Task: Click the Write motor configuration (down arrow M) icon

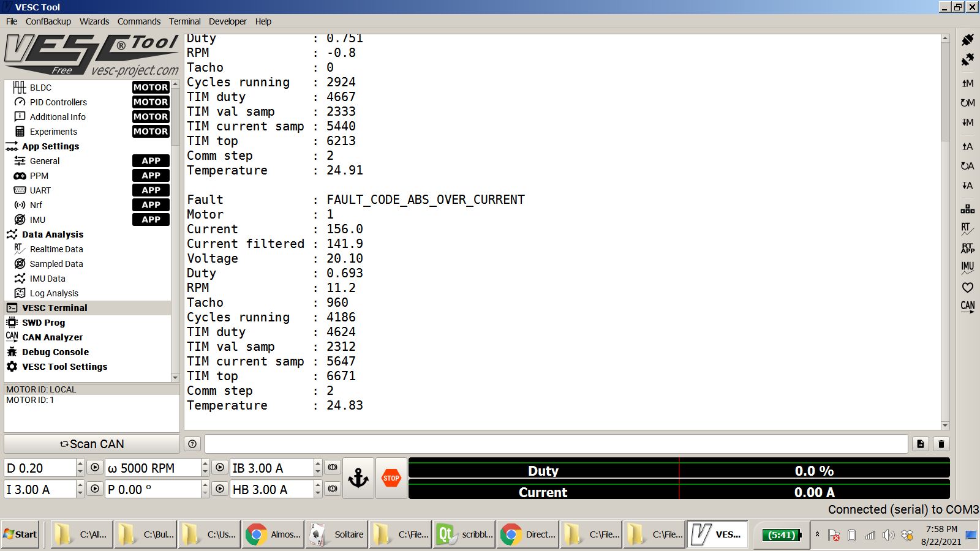Action: tap(967, 122)
